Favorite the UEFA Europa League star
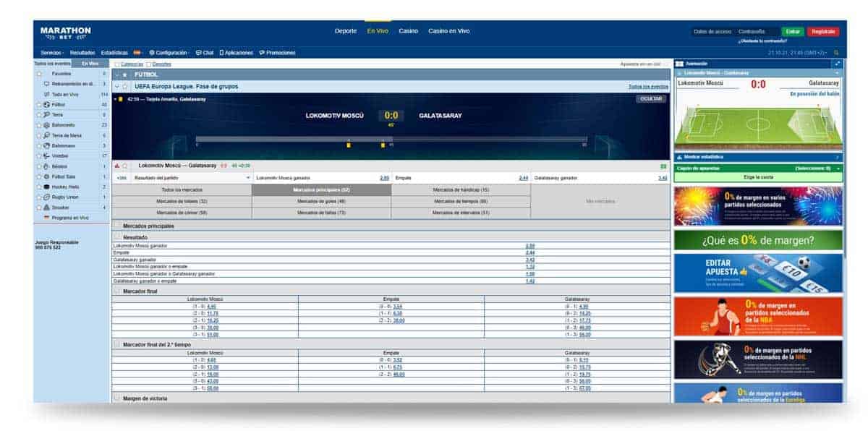This screenshot has height=431, width=868. (x=125, y=86)
